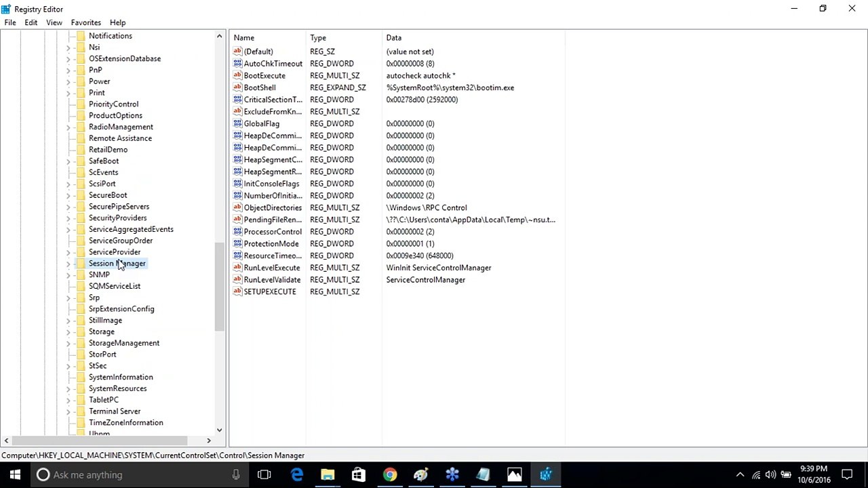868x488 pixels.
Task: Click the Registry Editor title bar icon
Action: (6, 9)
